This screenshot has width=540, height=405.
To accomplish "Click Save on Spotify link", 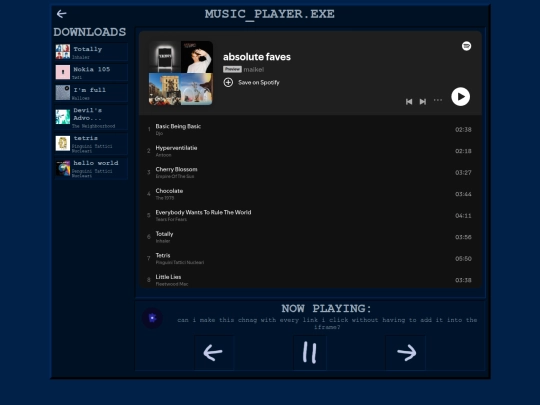I will coord(259,82).
